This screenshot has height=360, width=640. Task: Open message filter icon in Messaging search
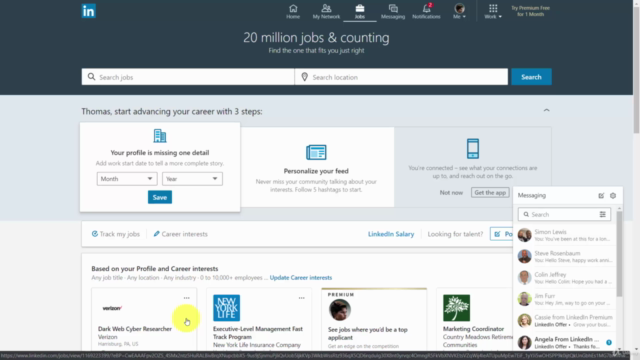click(x=602, y=214)
